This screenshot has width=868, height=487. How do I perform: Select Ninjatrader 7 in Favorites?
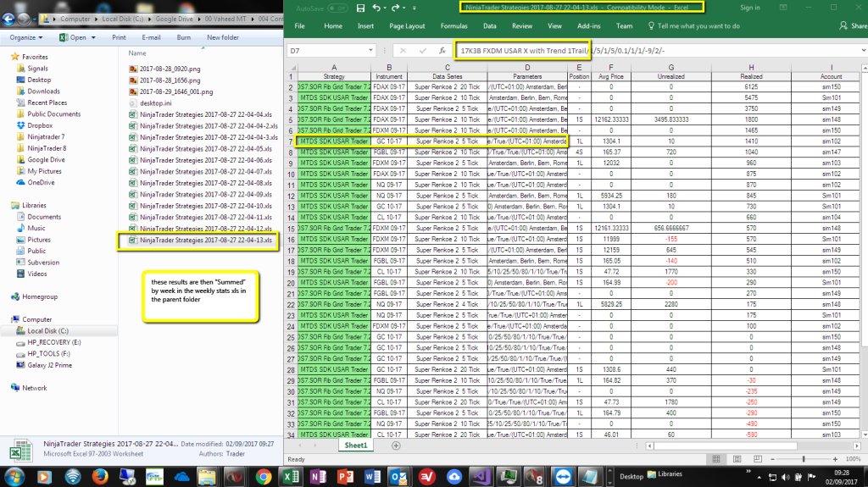46,136
